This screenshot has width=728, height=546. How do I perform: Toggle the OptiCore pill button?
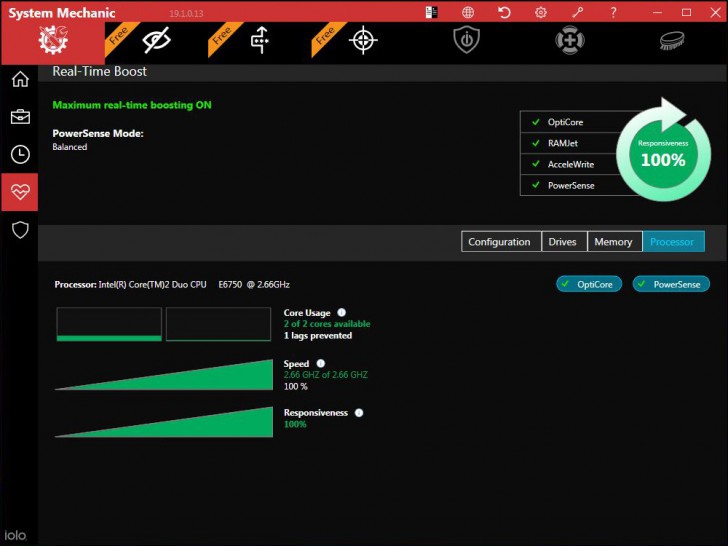tap(589, 284)
